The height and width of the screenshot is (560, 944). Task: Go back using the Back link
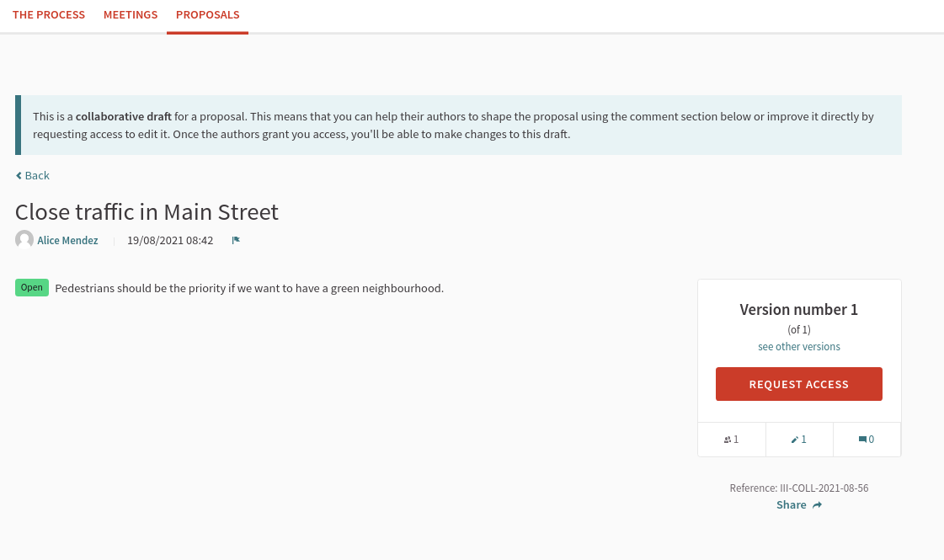coord(33,175)
